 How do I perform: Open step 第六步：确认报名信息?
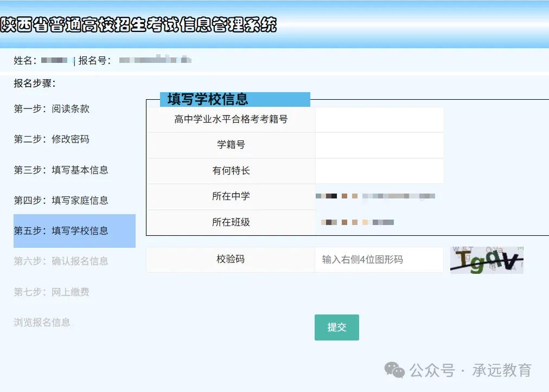[x=61, y=261]
